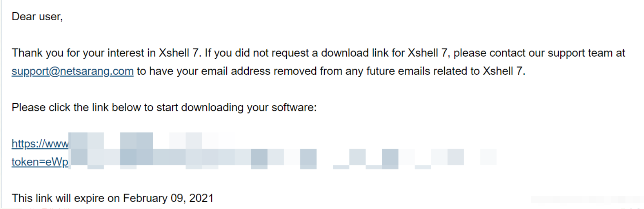644x209 pixels.
Task: Click the "support team at" text
Action: point(586,53)
